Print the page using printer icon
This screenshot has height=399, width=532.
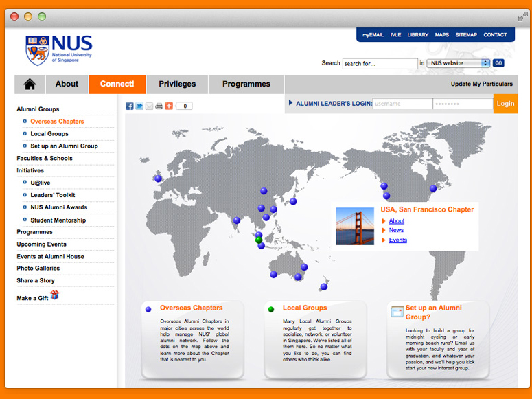(159, 106)
